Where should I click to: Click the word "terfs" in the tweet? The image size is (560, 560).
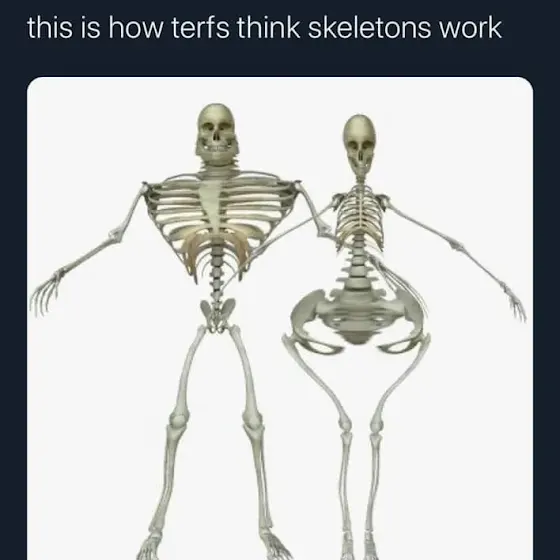[x=200, y=28]
